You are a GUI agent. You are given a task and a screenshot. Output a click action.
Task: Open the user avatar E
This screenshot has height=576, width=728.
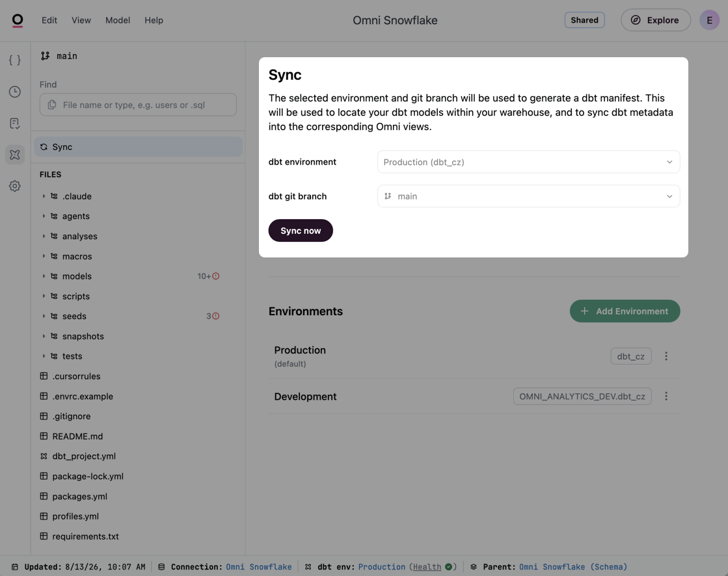point(709,20)
